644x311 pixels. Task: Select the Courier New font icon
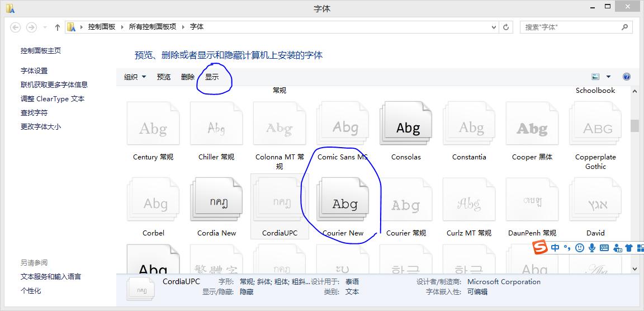[343, 199]
